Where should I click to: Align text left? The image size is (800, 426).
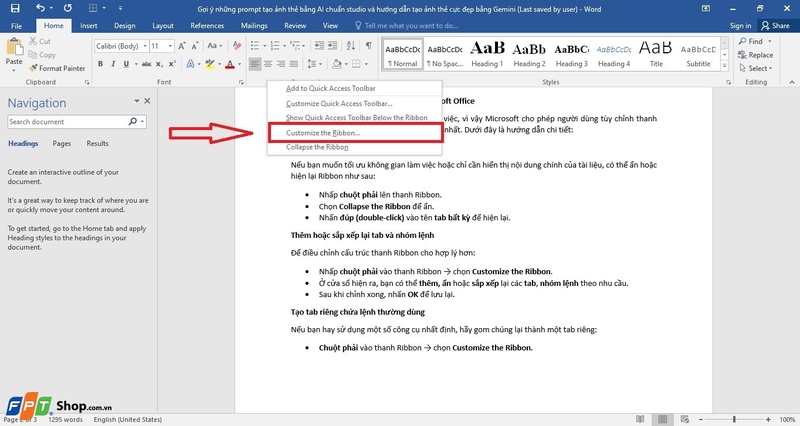pyautogui.click(x=255, y=64)
